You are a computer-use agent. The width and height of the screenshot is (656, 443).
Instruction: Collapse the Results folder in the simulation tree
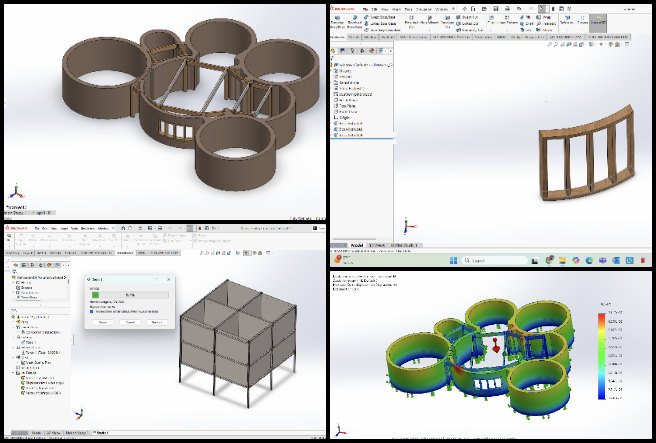[13, 373]
